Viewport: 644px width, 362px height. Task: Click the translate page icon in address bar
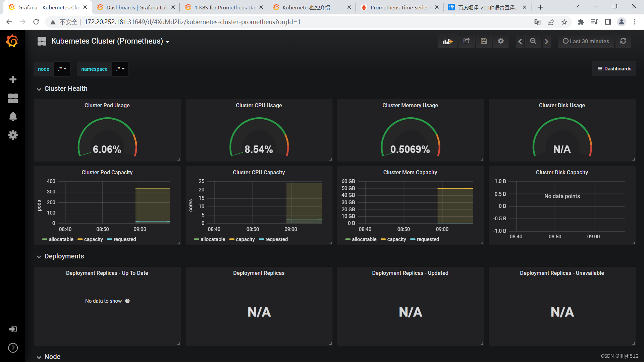pyautogui.click(x=537, y=22)
